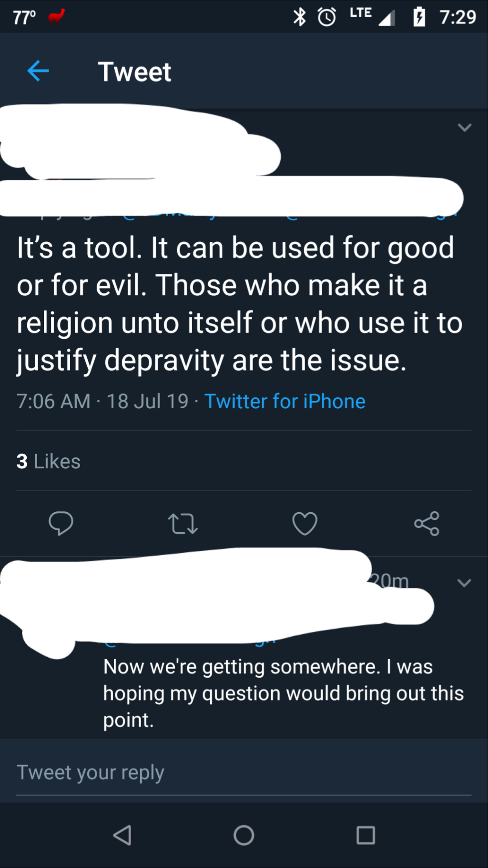Screen dimensions: 488x868
Task: Tap the Bluetooth status icon
Action: tap(299, 17)
